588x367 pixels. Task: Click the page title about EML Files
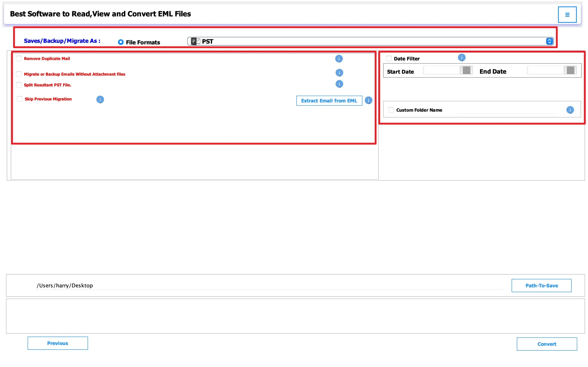pyautogui.click(x=100, y=14)
